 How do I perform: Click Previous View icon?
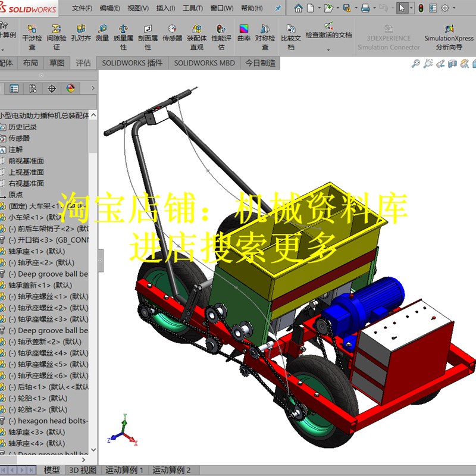[x=440, y=64]
